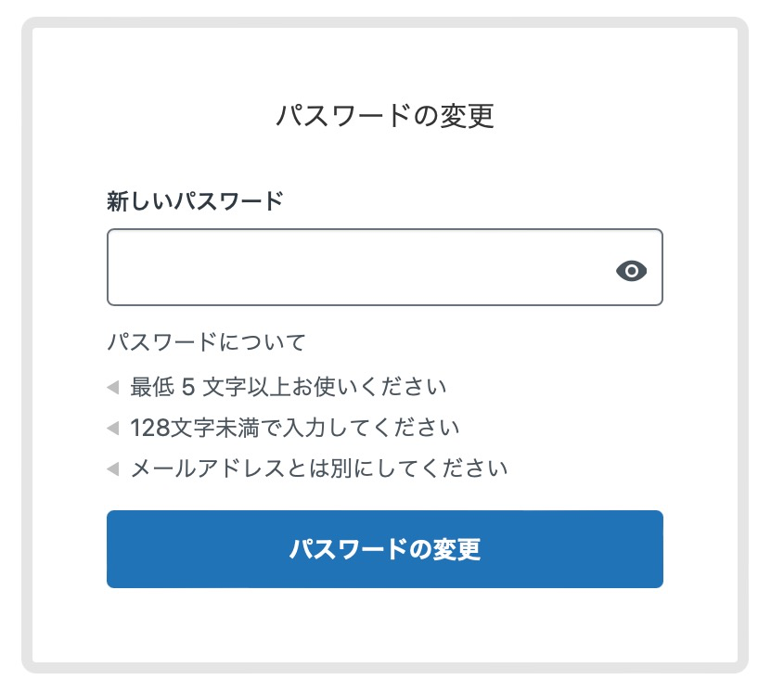Show the typed password using the eye icon
Image resolution: width=784 pixels, height=680 pixels.
631,271
